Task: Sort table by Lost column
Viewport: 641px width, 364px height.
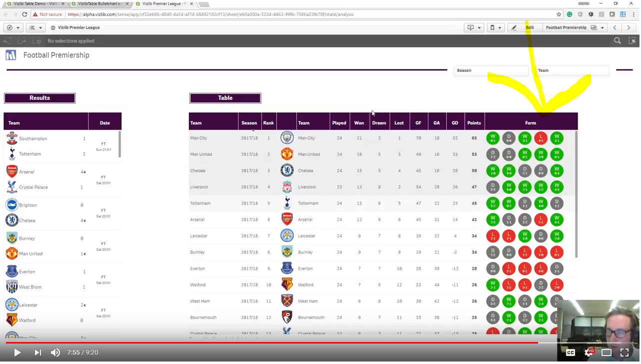Action: pos(399,123)
